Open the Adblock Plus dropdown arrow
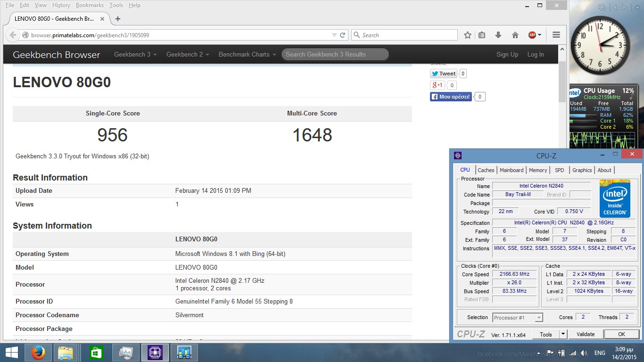Screen dimensions: 644x362 (x=539, y=35)
